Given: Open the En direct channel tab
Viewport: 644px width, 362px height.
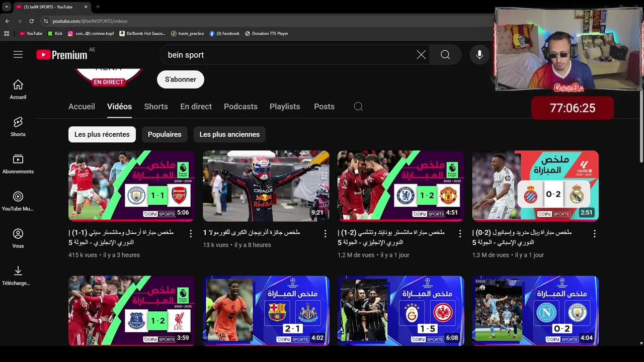Looking at the screenshot, I should click(x=196, y=107).
